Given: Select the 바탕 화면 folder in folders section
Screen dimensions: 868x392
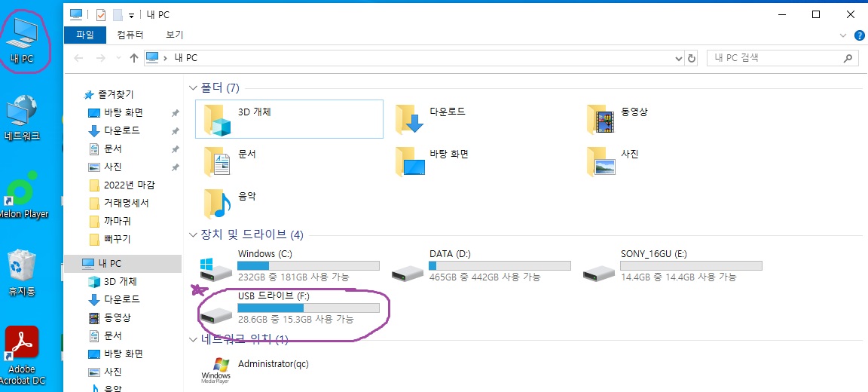Looking at the screenshot, I should tap(433, 161).
